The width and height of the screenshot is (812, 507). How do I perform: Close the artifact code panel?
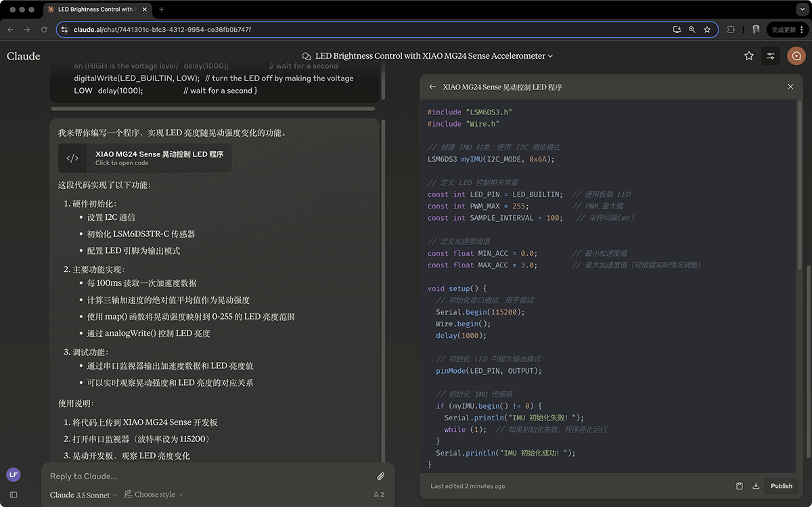(790, 87)
